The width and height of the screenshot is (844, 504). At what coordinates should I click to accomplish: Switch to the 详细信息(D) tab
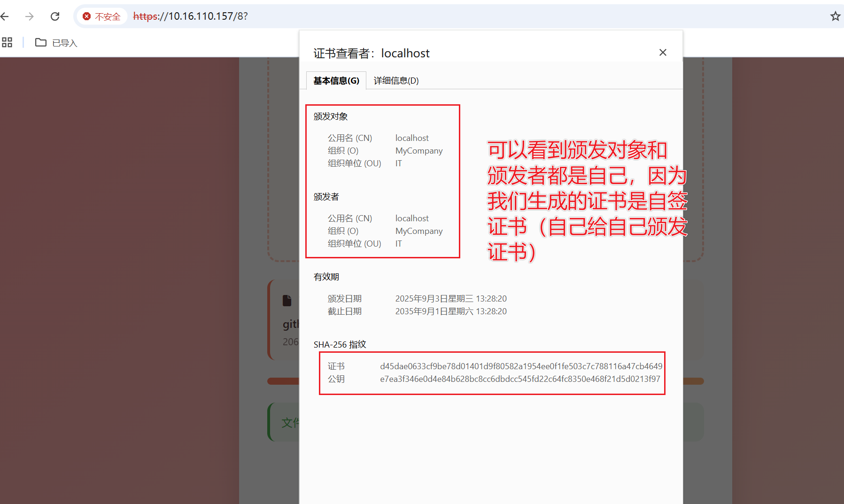[x=396, y=81]
